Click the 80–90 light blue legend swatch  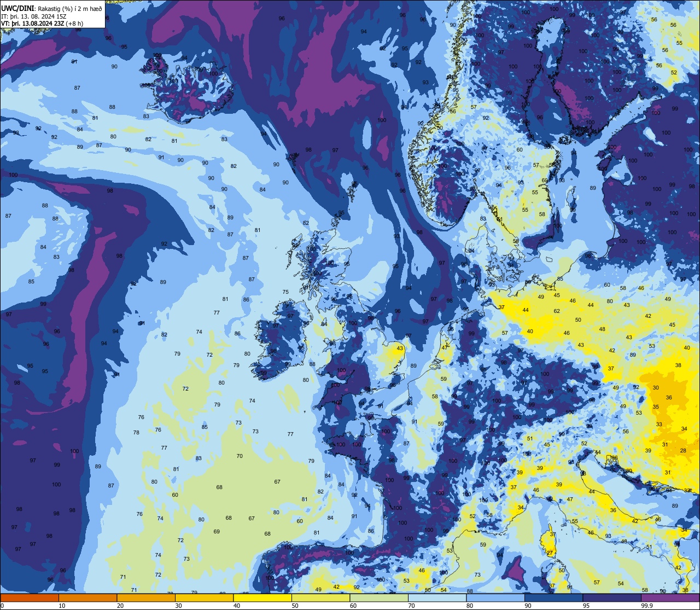(495, 597)
